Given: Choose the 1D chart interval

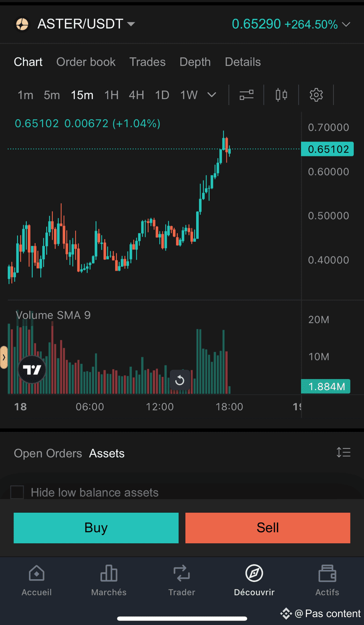Looking at the screenshot, I should (162, 95).
